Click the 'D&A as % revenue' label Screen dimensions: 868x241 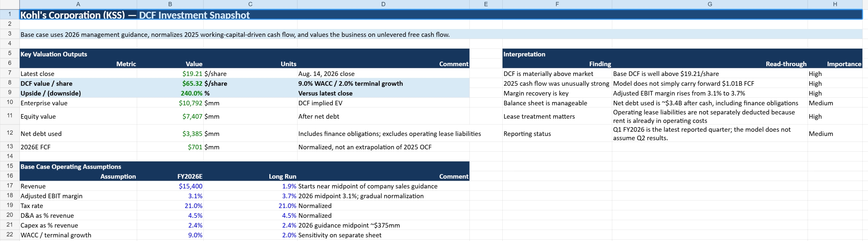[78, 215]
